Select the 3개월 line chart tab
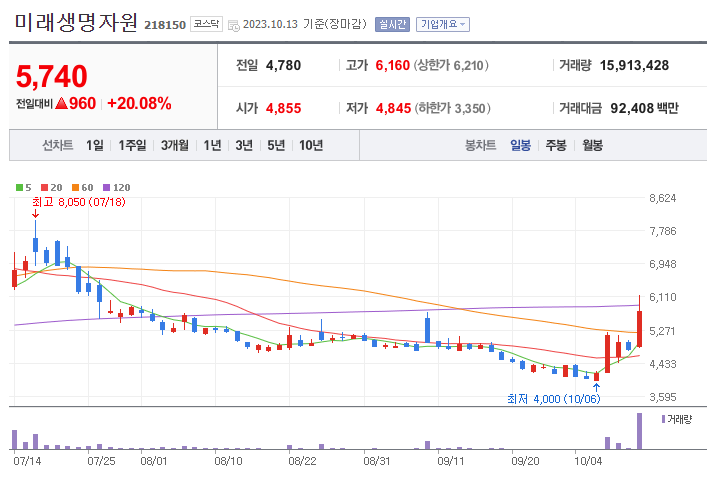 point(174,145)
